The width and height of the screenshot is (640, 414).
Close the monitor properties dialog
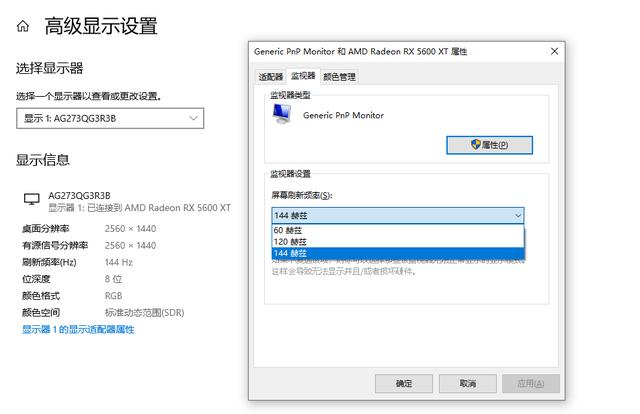pyautogui.click(x=554, y=51)
